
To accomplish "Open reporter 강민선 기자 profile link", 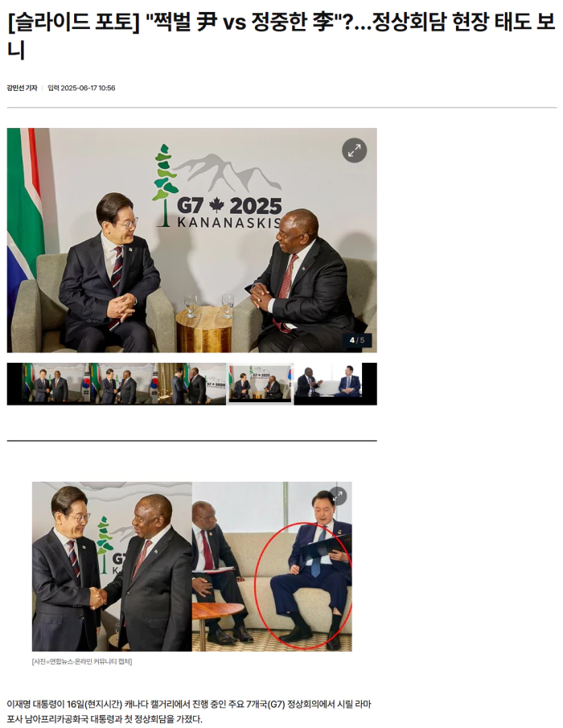I will click(22, 88).
